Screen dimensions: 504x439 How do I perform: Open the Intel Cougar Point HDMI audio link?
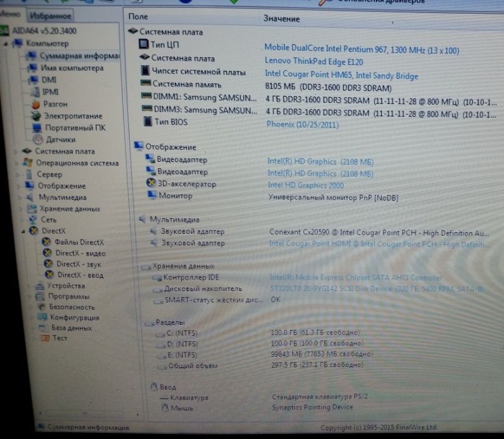[x=379, y=244]
